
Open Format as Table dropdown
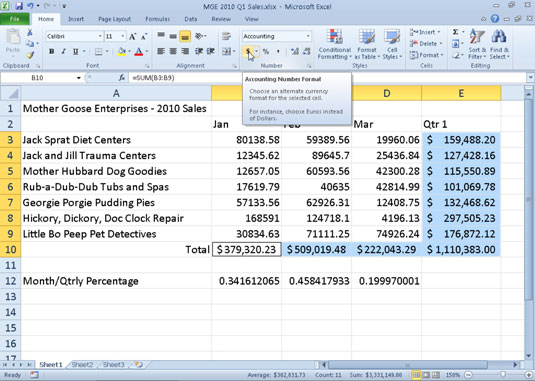pyautogui.click(x=367, y=44)
